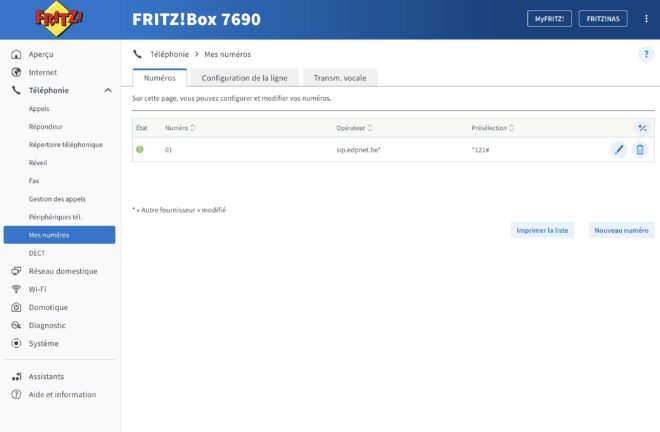The image size is (660, 432).
Task: Open the help question mark icon
Action: (645, 54)
